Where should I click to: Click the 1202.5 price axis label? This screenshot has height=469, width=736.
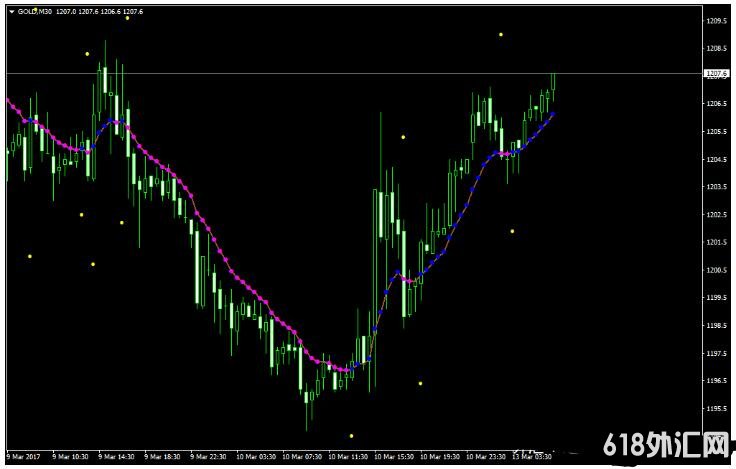click(716, 215)
